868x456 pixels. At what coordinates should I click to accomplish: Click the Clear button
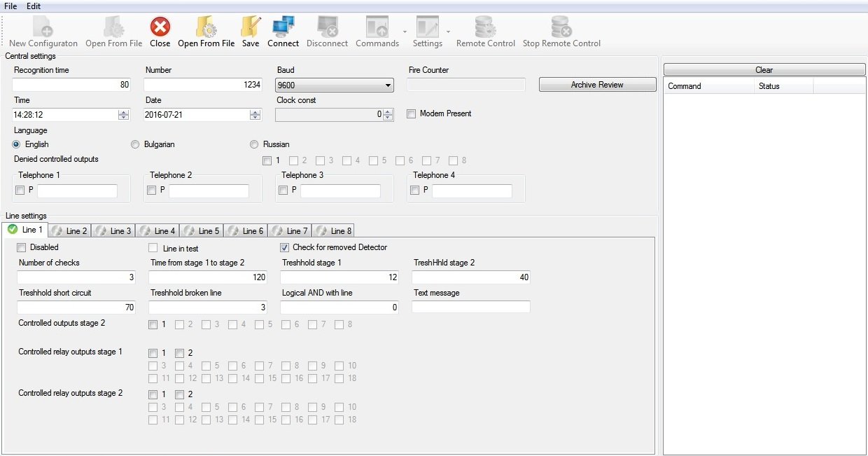764,70
